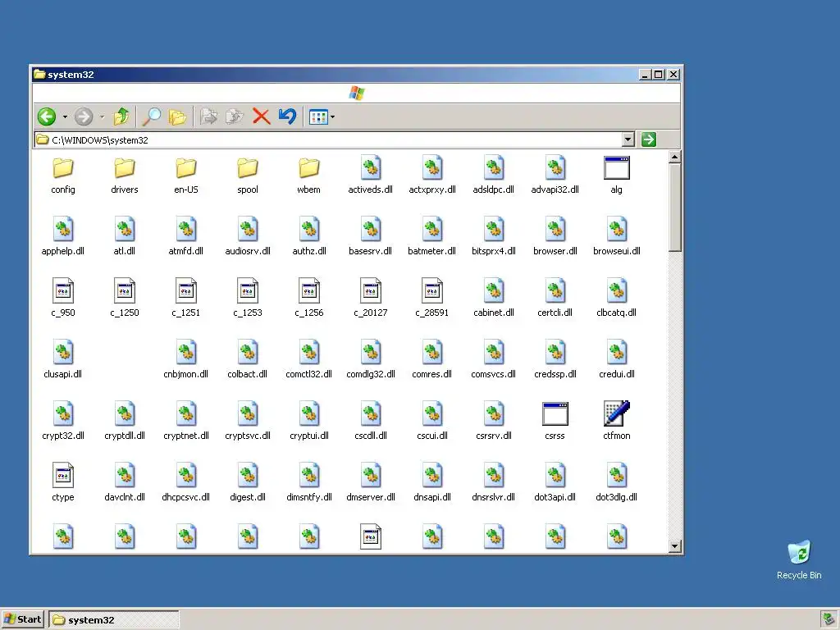Click the Views toolbar icon
Screen dimensions: 840x630
tap(318, 116)
